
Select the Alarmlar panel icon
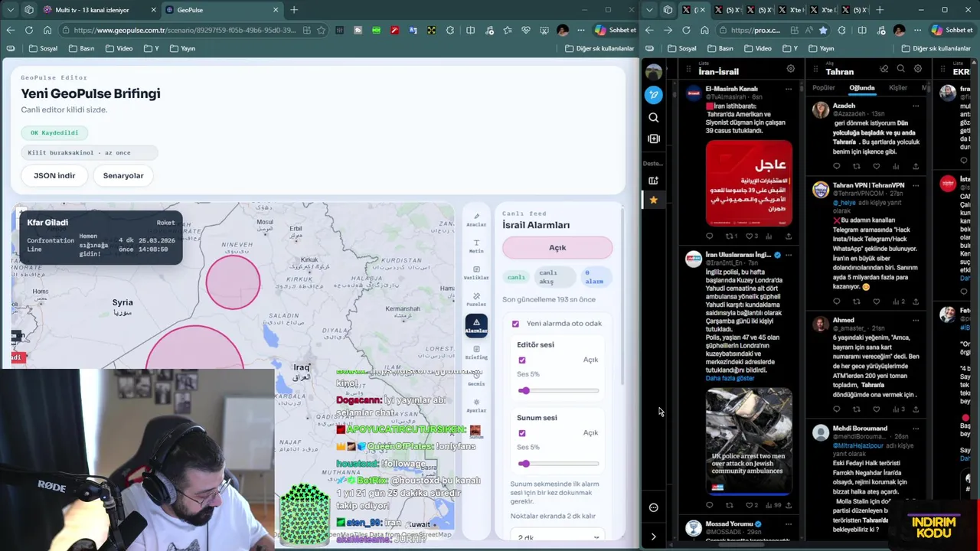coord(476,325)
